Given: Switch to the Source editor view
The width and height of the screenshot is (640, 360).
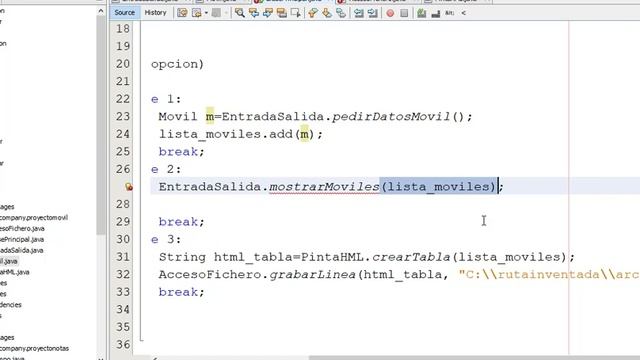Looking at the screenshot, I should coord(124,13).
